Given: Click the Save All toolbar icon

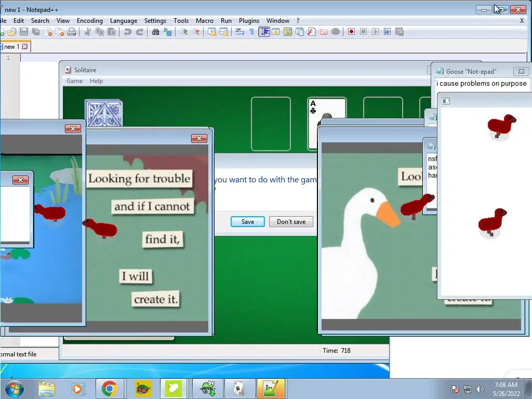Looking at the screenshot, I should click(36, 32).
